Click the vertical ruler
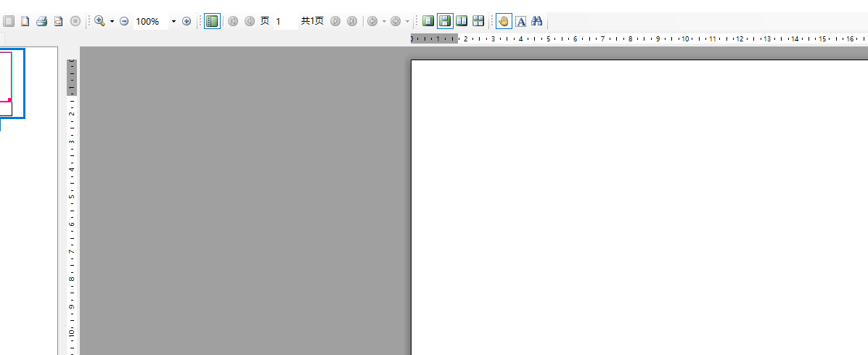 click(x=72, y=207)
